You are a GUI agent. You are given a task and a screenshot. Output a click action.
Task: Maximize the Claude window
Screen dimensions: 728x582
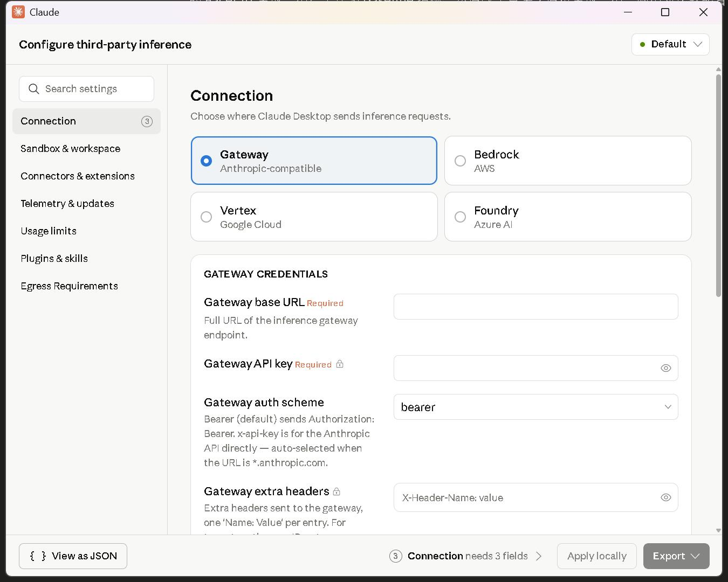(665, 12)
